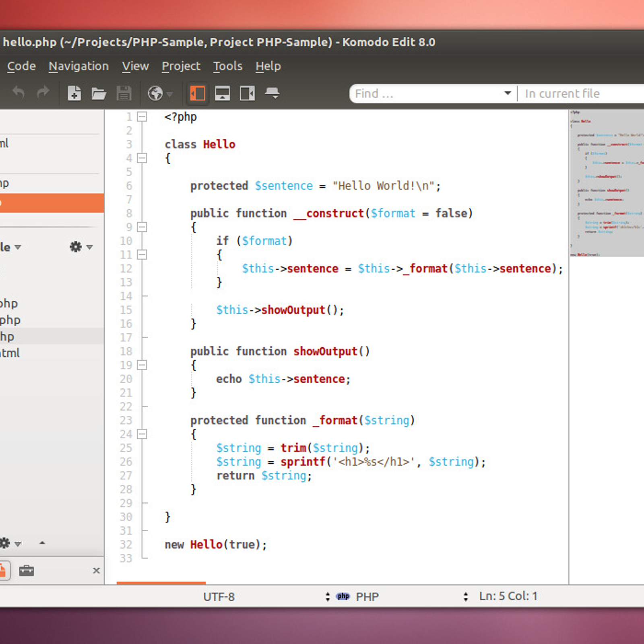Screen dimensions: 644x644
Task: Open the Navigation menu
Action: 78,66
